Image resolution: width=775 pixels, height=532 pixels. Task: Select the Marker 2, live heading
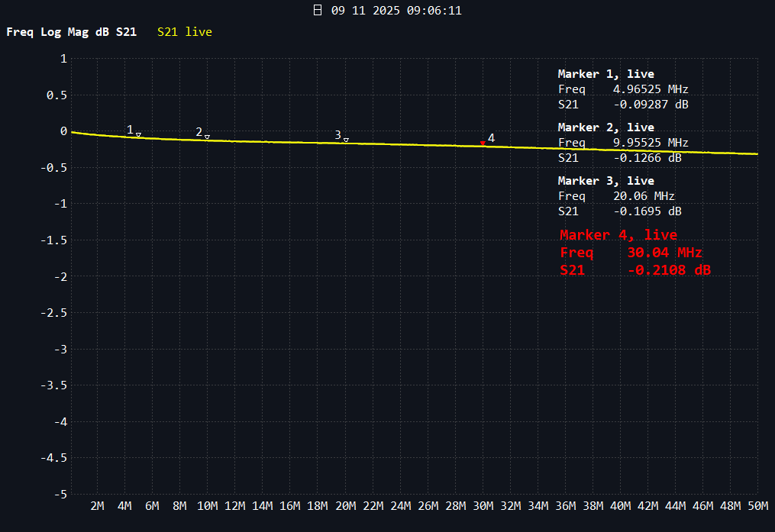pos(605,127)
